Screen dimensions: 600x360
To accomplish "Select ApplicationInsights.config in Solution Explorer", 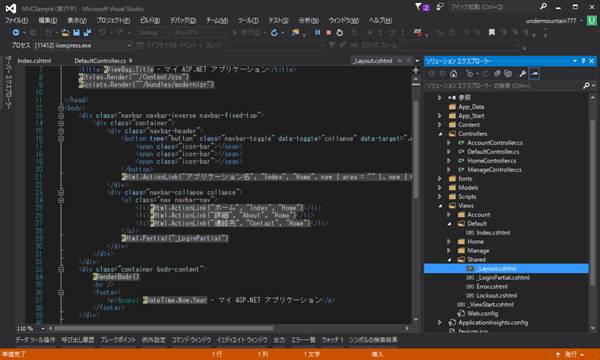I will pos(493,323).
